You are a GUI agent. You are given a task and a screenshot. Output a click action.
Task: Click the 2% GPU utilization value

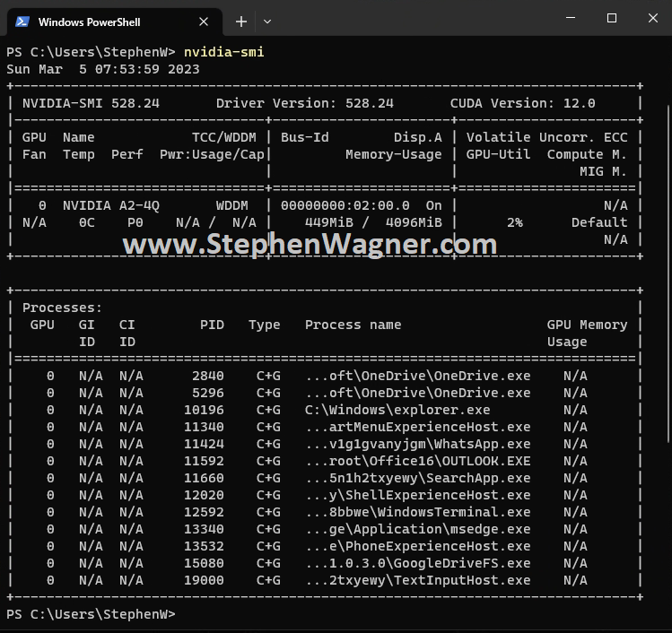coord(515,222)
